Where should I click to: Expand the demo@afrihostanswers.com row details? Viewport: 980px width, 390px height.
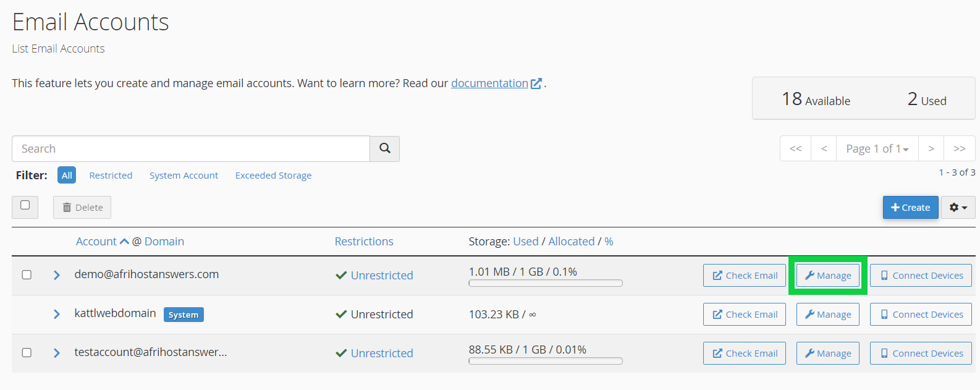click(x=57, y=275)
